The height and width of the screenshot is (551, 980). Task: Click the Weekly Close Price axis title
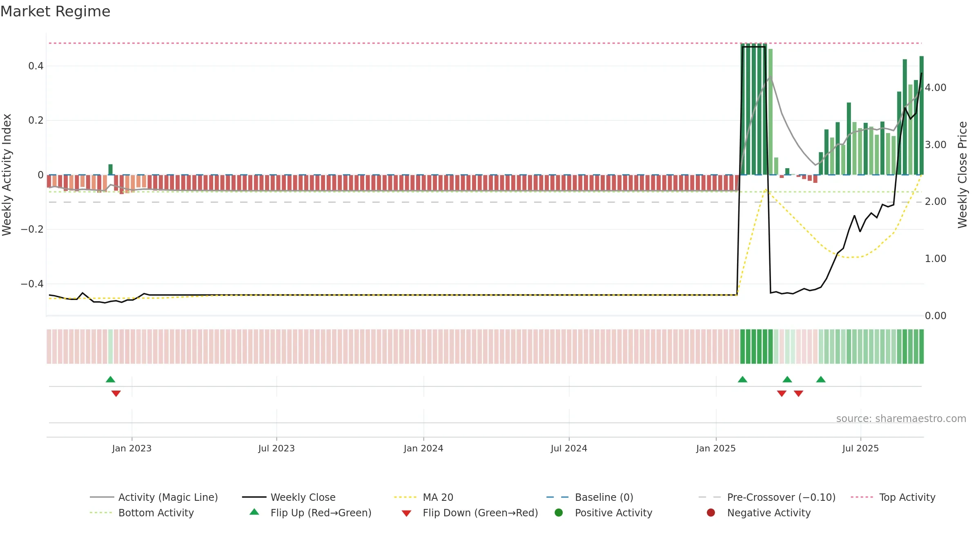tap(962, 175)
